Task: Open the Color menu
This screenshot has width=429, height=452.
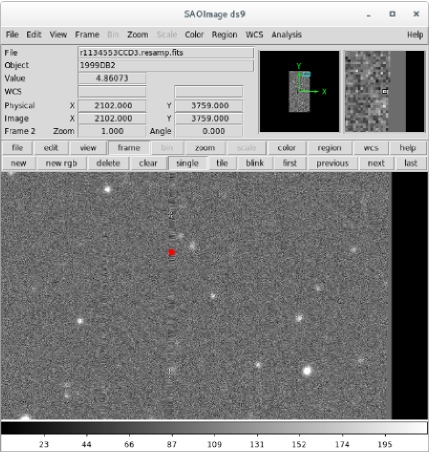Action: click(x=194, y=35)
